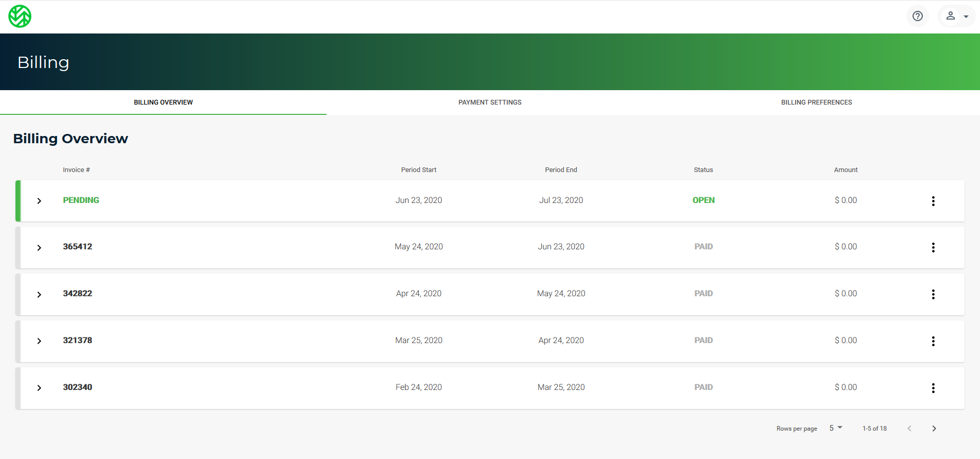The width and height of the screenshot is (980, 459).
Task: Click the Amount column header
Action: pyautogui.click(x=846, y=170)
